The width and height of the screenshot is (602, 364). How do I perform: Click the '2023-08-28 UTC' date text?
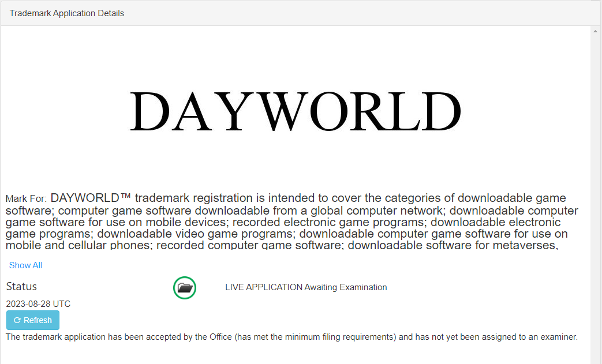coord(39,304)
